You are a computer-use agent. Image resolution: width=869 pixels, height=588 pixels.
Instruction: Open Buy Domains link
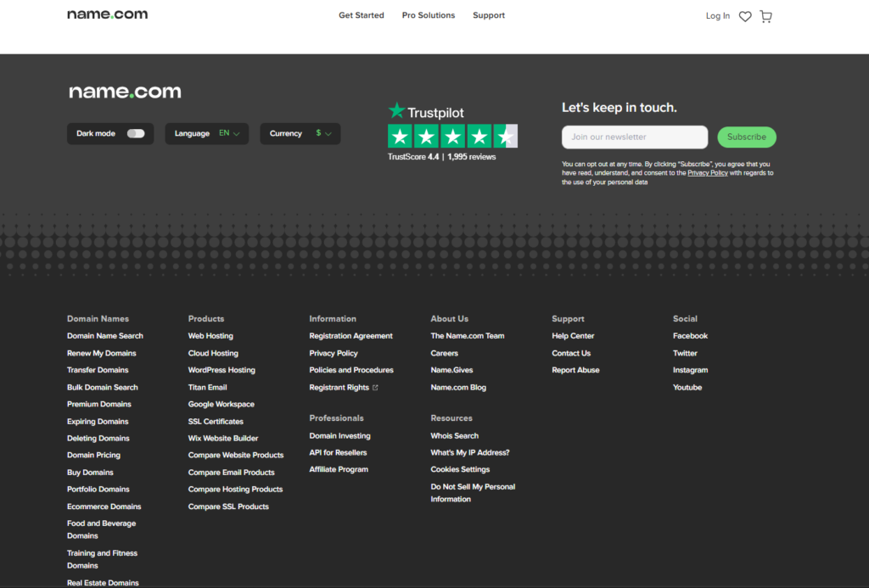(x=90, y=472)
